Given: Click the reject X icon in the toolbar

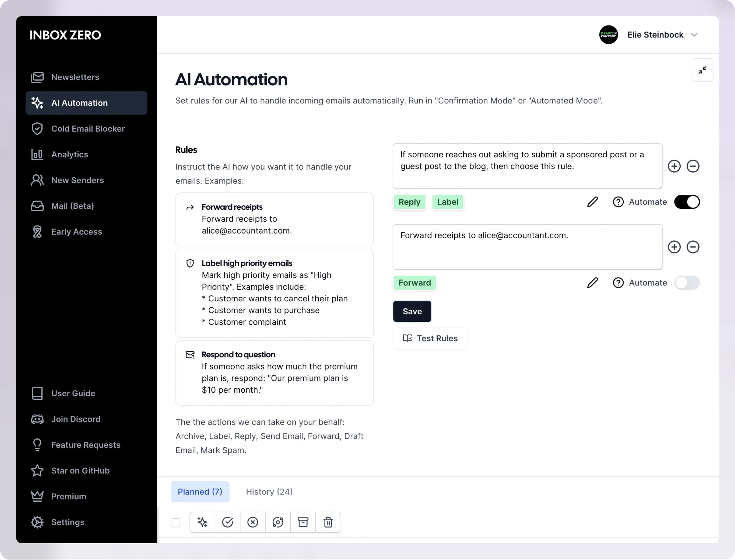Looking at the screenshot, I should click(253, 522).
